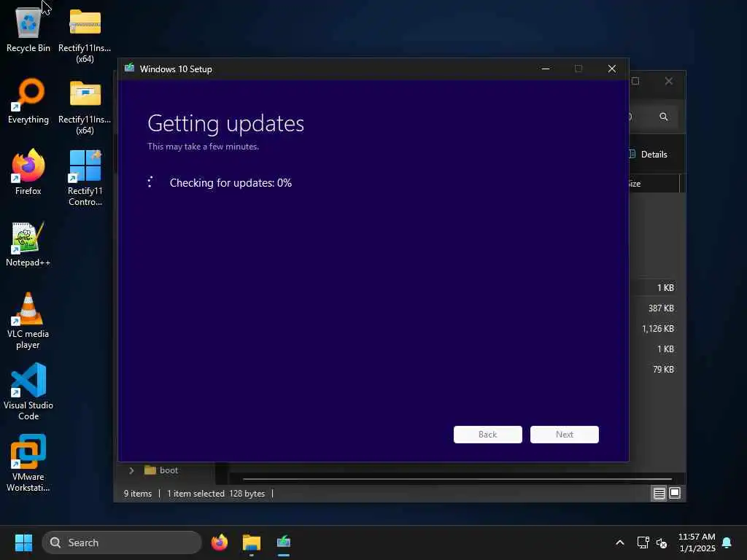
Task: Close the Windows 10 Setup window
Action: [612, 69]
